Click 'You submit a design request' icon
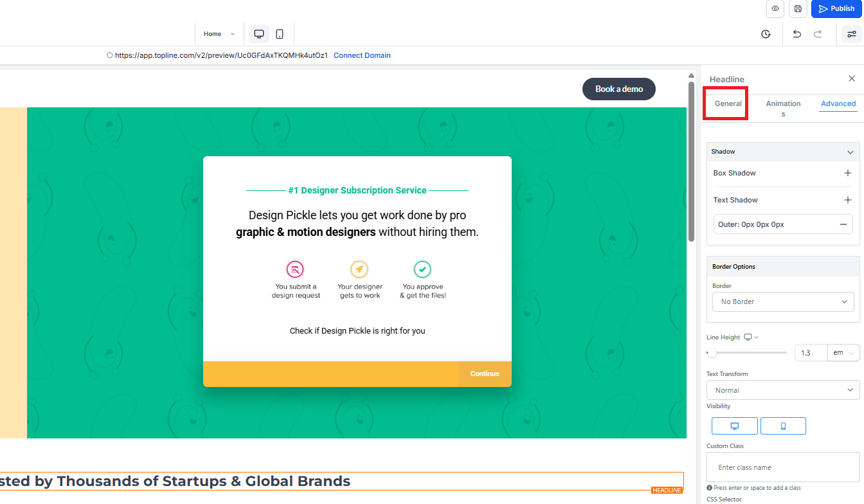The image size is (864, 504). coord(295,269)
